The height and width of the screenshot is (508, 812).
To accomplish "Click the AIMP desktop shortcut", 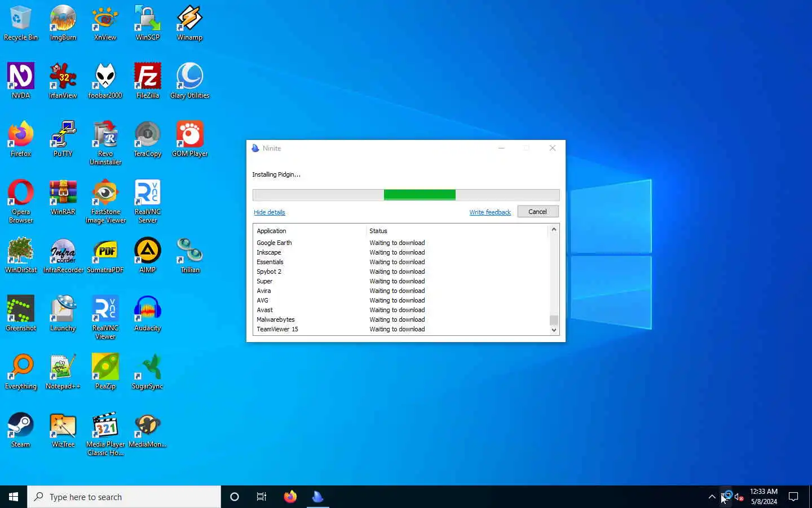I will 148,256.
